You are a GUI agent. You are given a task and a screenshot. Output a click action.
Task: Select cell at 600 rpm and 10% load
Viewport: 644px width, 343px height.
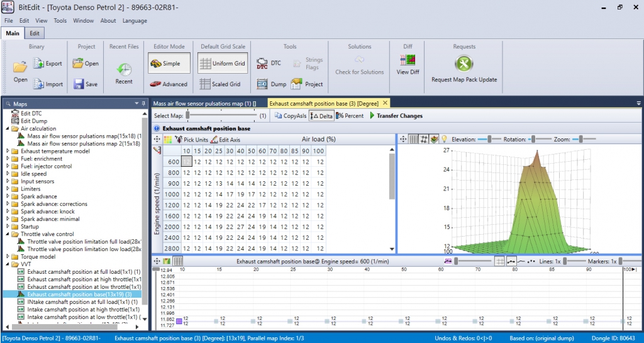[x=186, y=162]
